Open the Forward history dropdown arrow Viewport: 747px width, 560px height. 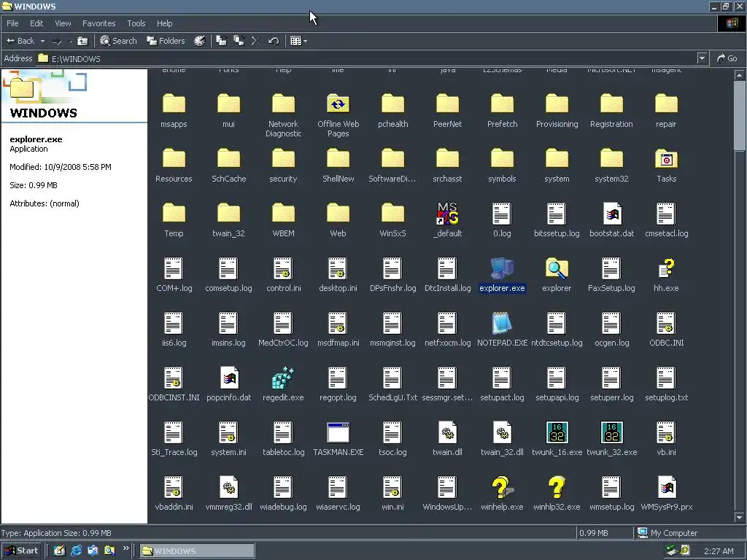point(71,42)
